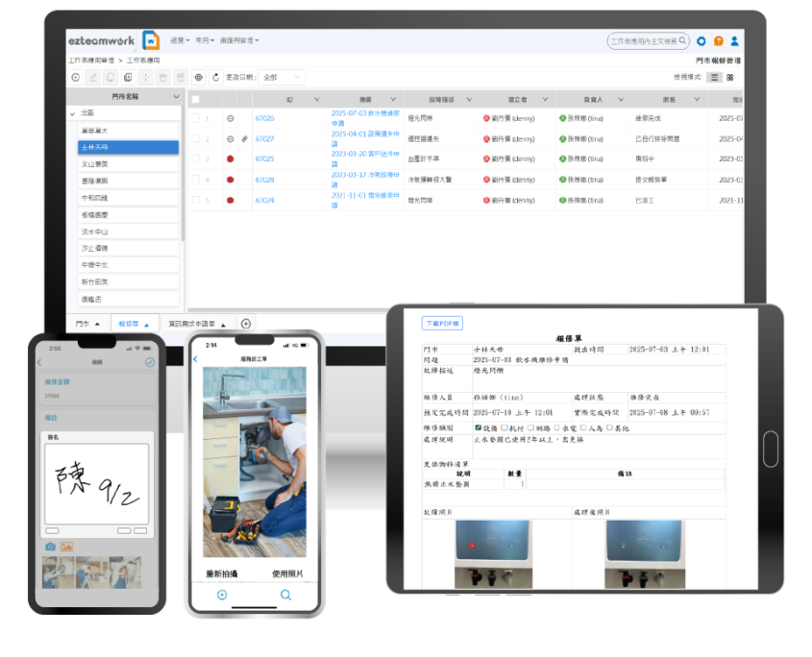Open the user profile icon
Image resolution: width=812 pixels, height=657 pixels.
(x=734, y=41)
